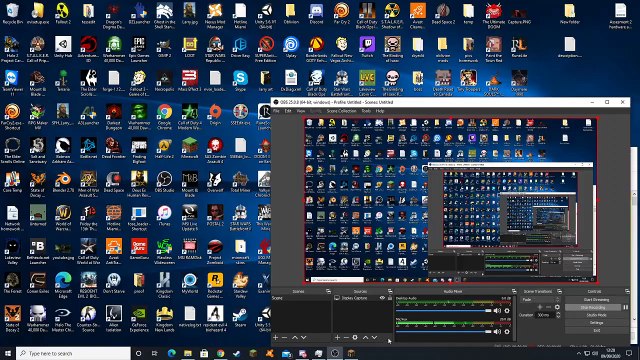Move the scene down in the Scenes panel

click(303, 338)
